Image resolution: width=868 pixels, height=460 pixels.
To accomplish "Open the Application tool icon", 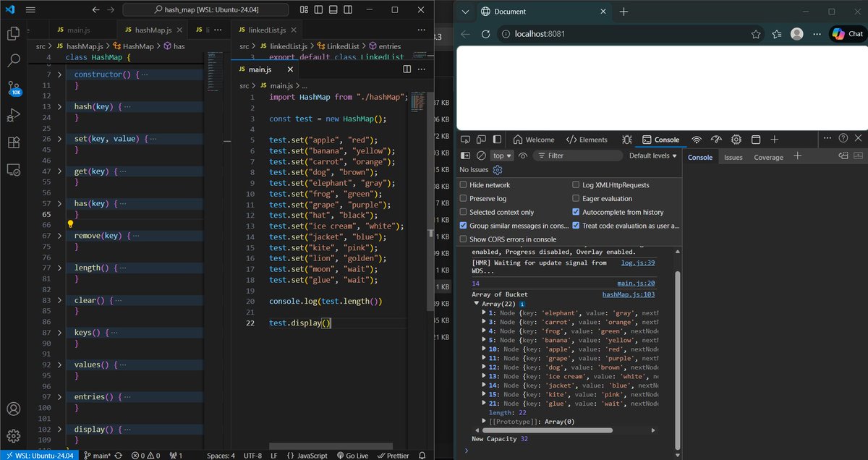I will point(756,140).
